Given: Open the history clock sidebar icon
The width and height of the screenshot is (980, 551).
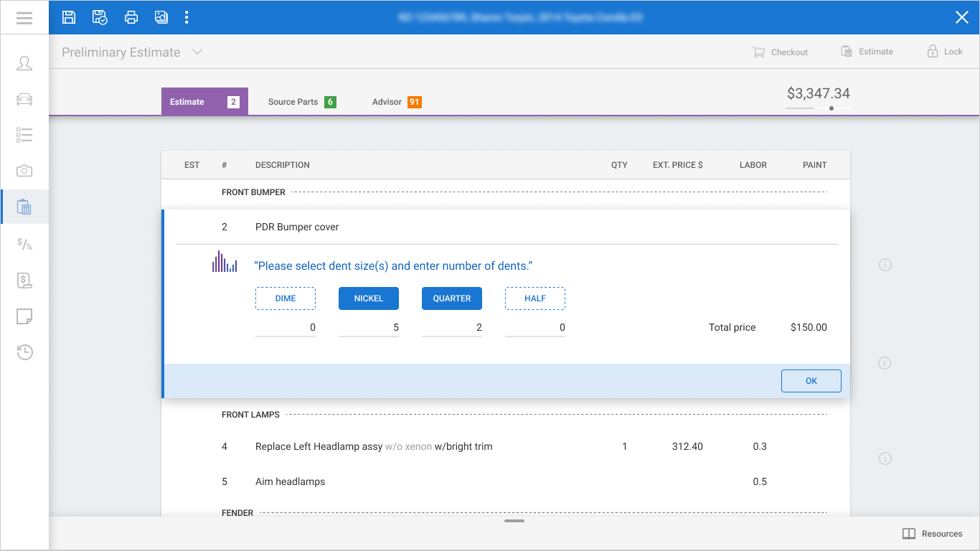Looking at the screenshot, I should 24,352.
